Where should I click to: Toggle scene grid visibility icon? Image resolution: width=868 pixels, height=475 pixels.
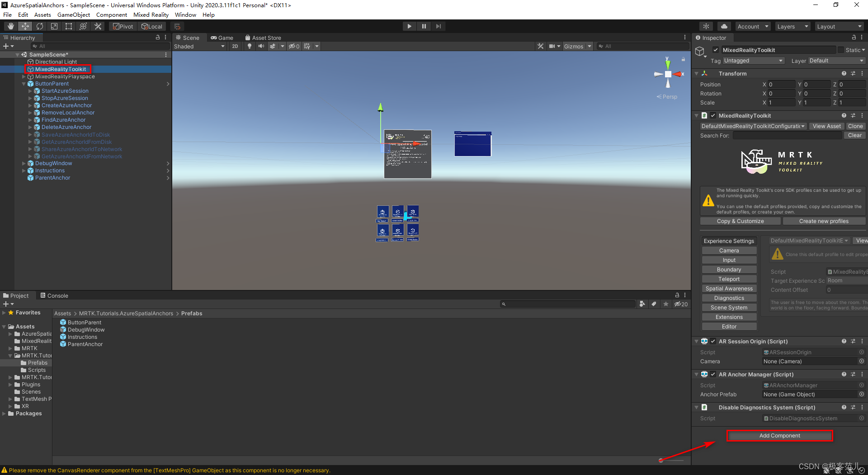[307, 46]
